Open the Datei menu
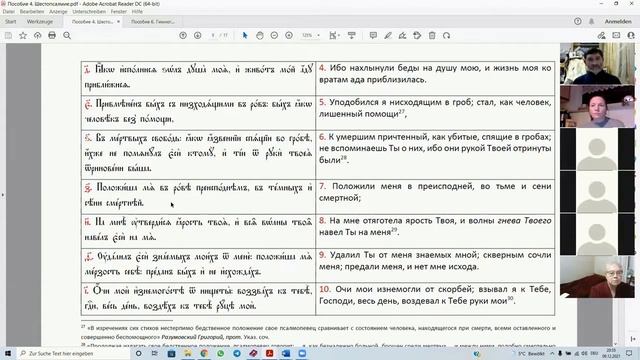This screenshot has width=640, height=360. [x=8, y=11]
